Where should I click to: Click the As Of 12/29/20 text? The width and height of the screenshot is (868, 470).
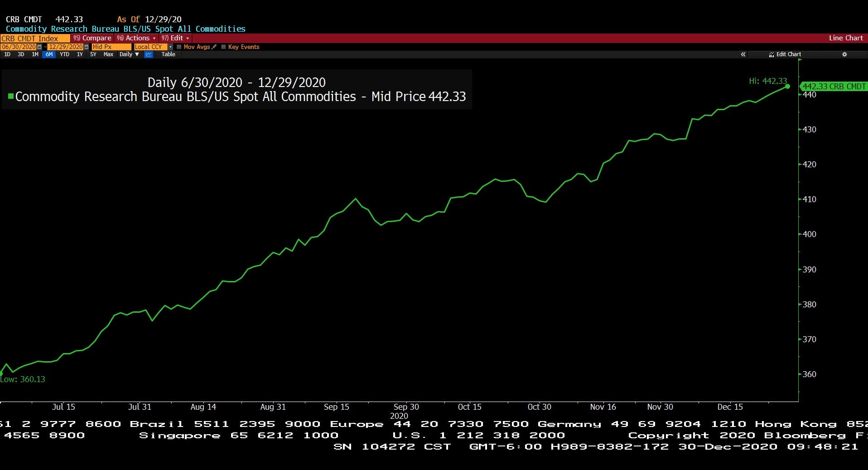coord(149,19)
